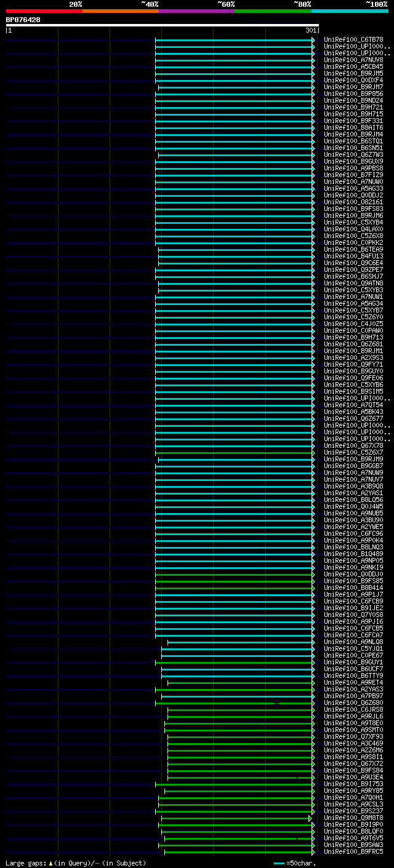Select the hit label UniRef100_C6TB78
The height and width of the screenshot is (868, 394).
tap(353, 40)
